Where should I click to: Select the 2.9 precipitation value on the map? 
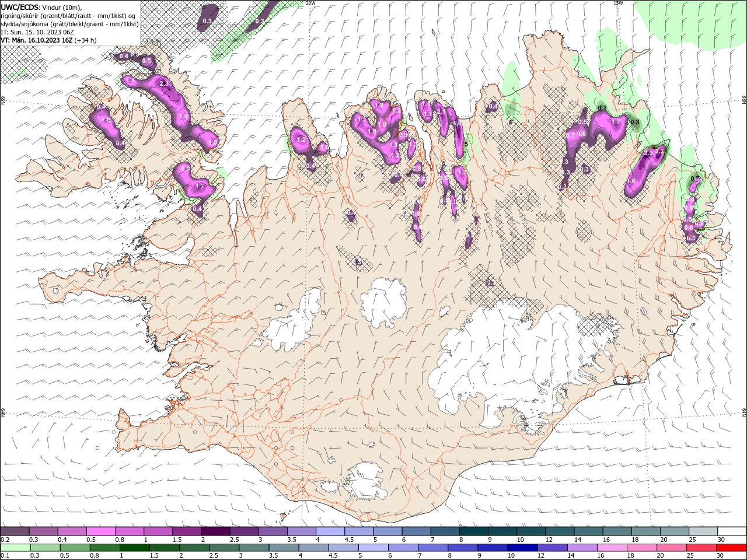tap(648, 153)
